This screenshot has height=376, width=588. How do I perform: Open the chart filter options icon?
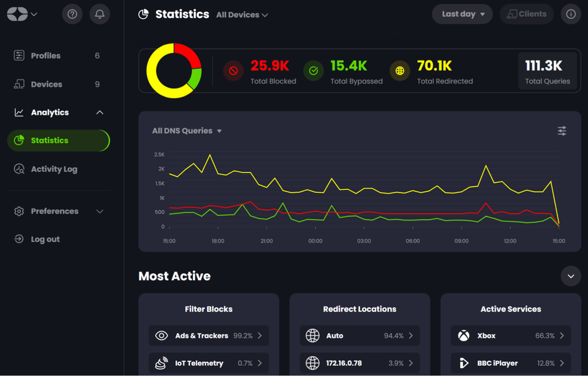[562, 131]
